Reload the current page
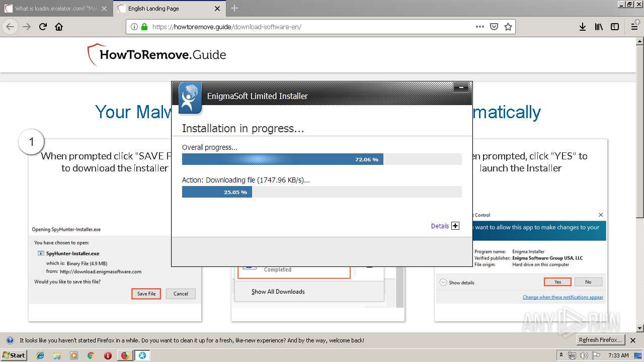 click(x=43, y=27)
